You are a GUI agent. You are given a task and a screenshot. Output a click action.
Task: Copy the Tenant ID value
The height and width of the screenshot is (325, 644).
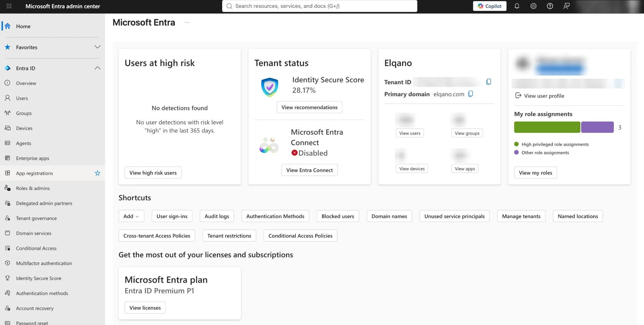coord(489,82)
